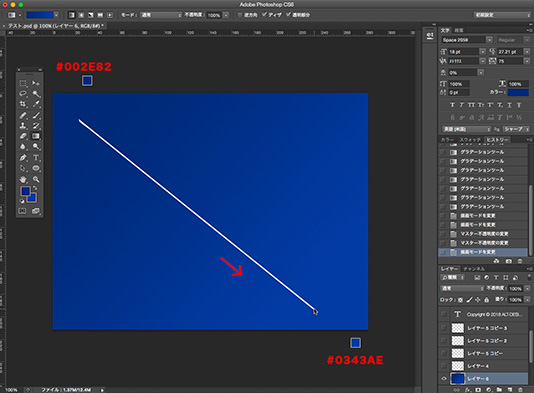Click the gradient preview bar in options
Viewport: 534px width, 393px height.
(40, 15)
